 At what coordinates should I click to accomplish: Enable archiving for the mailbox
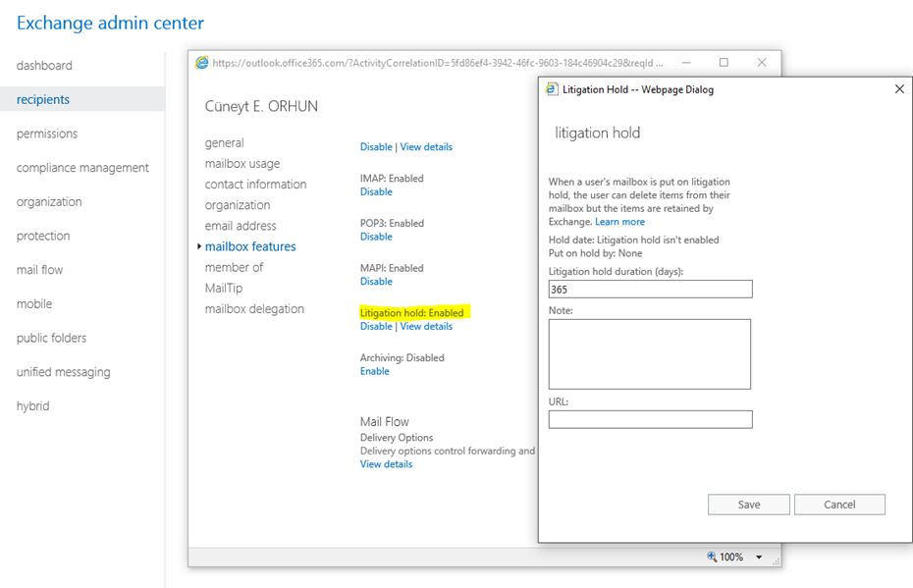pyautogui.click(x=374, y=371)
